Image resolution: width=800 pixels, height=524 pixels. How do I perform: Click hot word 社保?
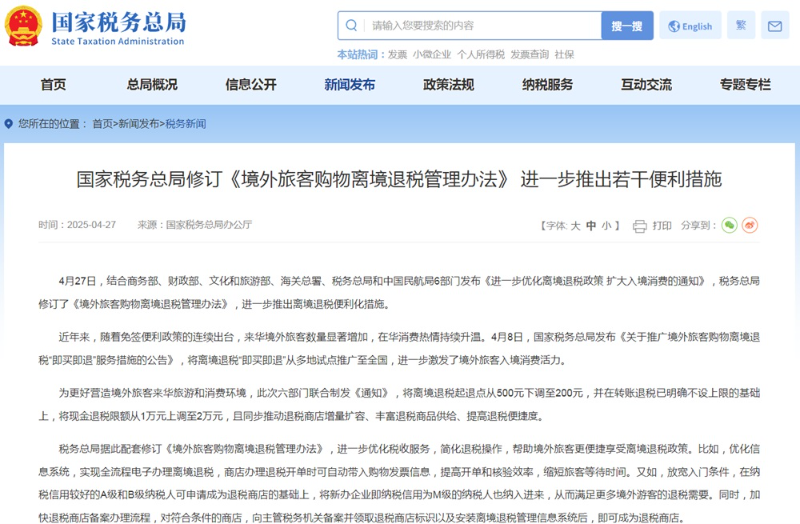tap(564, 55)
